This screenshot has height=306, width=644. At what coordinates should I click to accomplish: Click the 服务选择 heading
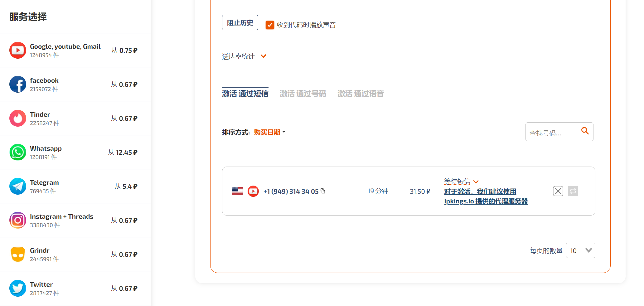[x=28, y=17]
